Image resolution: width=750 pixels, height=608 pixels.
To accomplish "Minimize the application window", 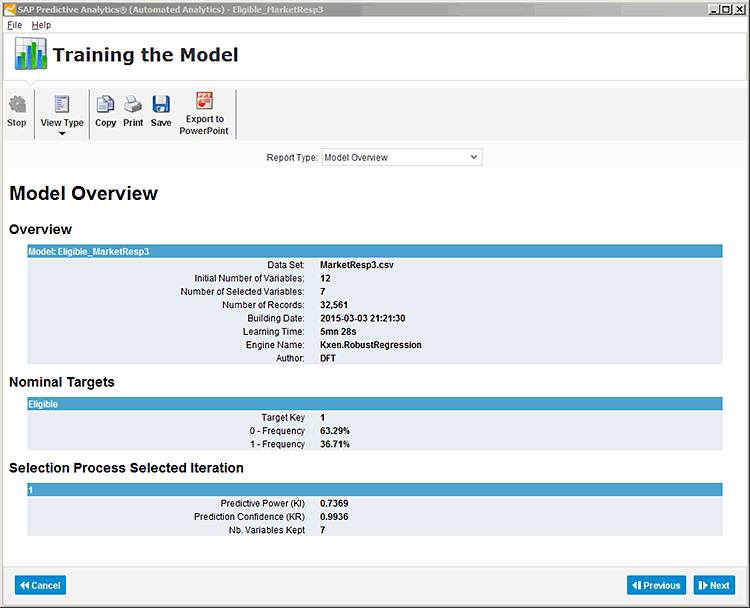I will coord(714,9).
